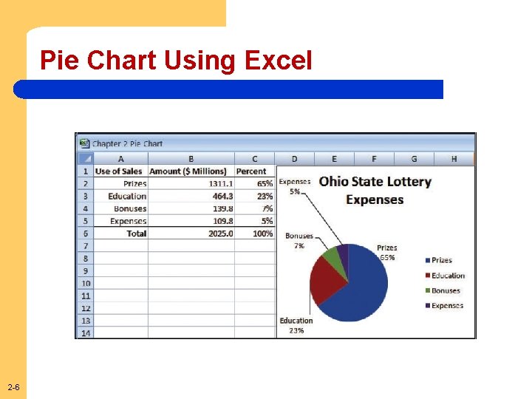
Task: Click the 'Bonuses' cell in column A
Action: 120,208
